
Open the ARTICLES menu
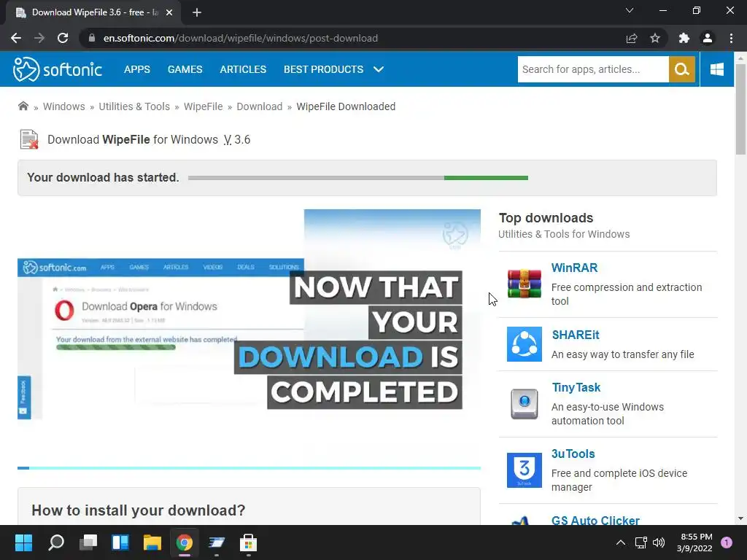point(243,69)
